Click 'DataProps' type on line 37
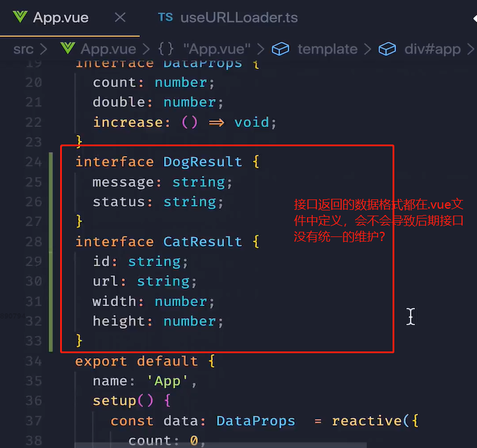 (256, 421)
